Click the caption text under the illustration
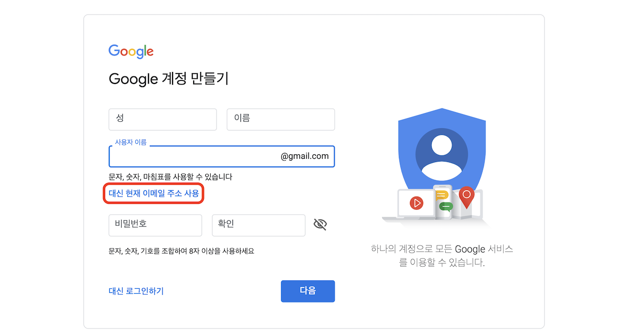The width and height of the screenshot is (644, 333). tap(442, 256)
